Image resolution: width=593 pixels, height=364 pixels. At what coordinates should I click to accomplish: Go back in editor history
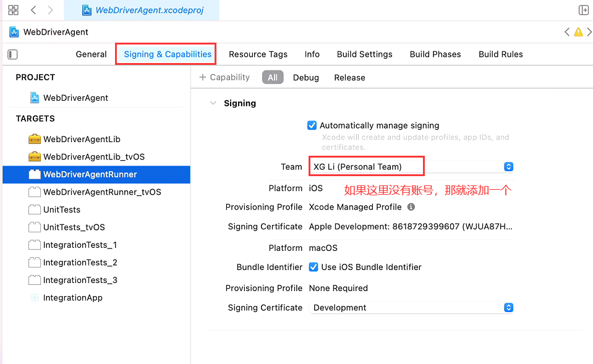(33, 10)
